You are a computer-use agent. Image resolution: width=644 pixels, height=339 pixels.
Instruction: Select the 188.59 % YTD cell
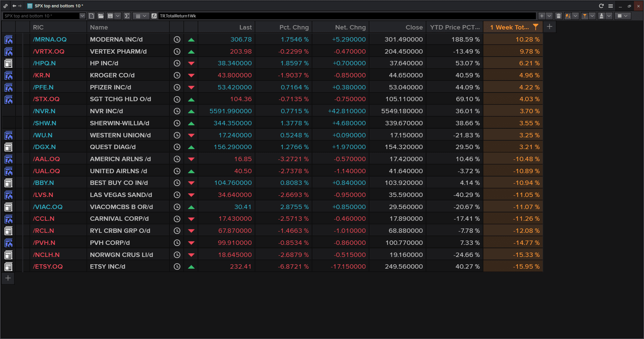pyautogui.click(x=455, y=40)
